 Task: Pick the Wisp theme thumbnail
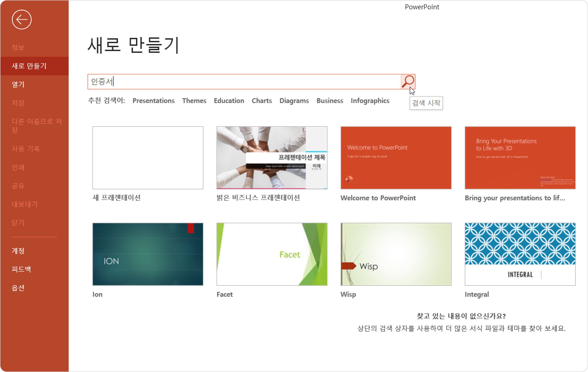tap(396, 254)
